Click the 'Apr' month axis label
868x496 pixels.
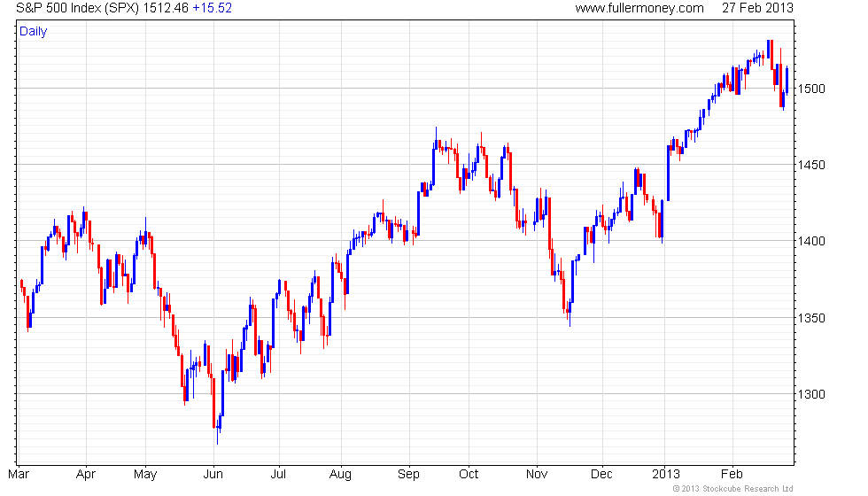click(x=86, y=475)
